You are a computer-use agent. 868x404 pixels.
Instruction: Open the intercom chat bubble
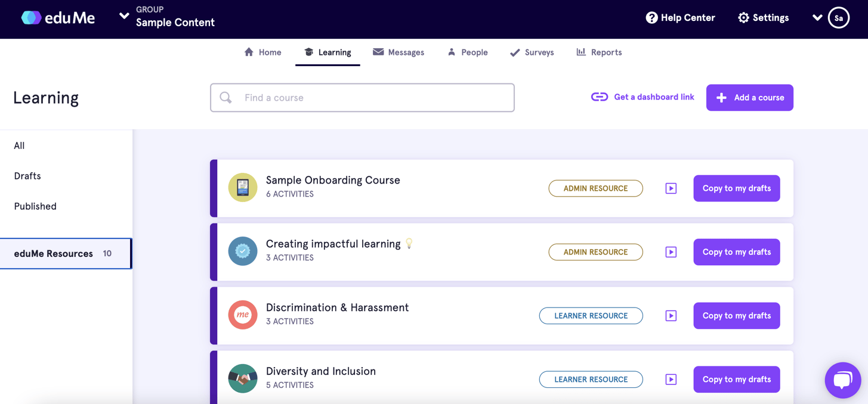(842, 380)
